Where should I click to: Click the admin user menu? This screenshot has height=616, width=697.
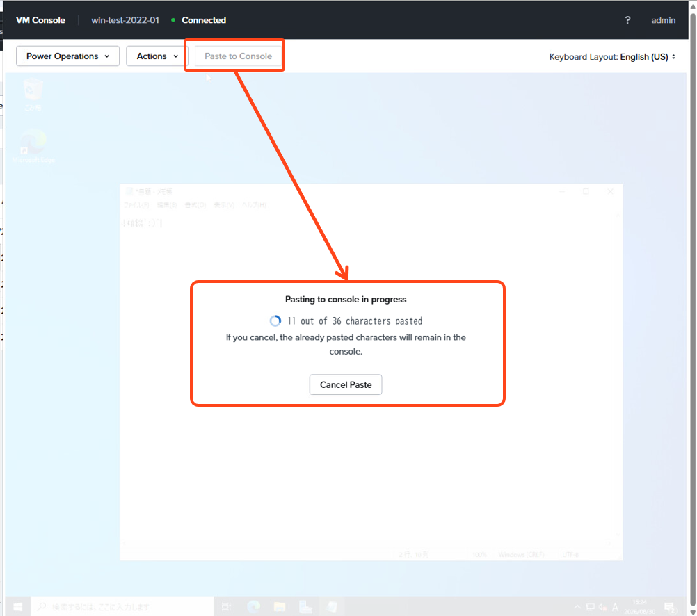[x=663, y=20]
